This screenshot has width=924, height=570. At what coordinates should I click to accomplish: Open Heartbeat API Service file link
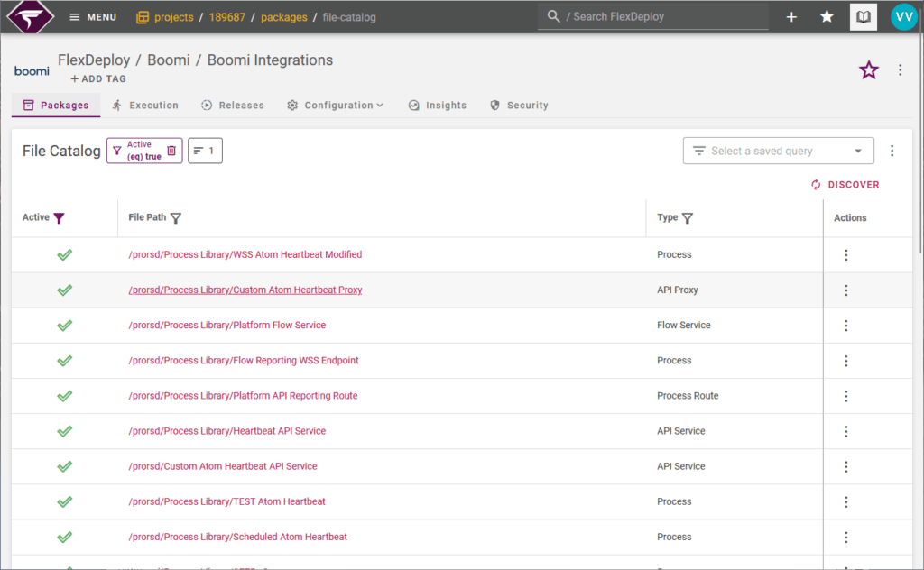tap(226, 431)
